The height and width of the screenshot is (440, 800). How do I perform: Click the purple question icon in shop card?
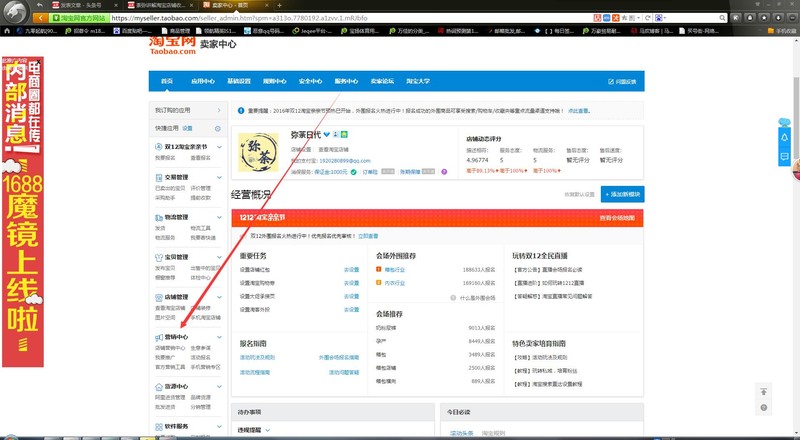click(444, 172)
